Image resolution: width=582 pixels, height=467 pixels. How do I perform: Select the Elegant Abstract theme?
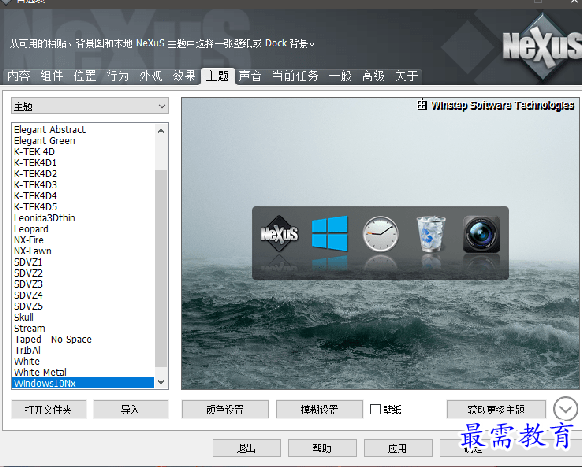tap(83, 130)
